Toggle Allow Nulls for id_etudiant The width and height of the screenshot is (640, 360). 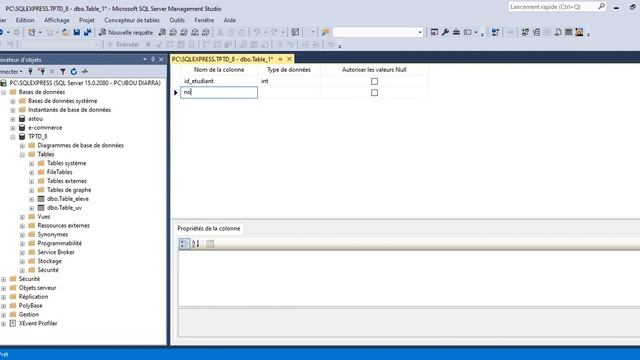[x=374, y=81]
